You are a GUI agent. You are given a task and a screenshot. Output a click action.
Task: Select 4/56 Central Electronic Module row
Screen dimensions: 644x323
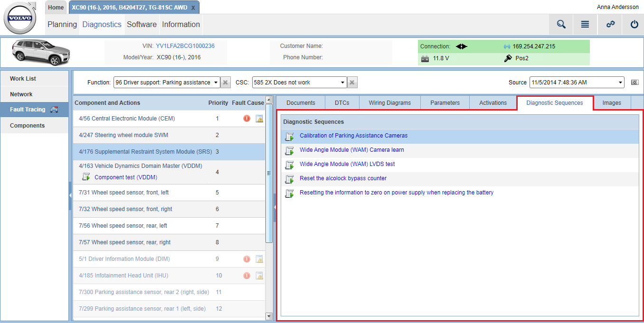169,119
